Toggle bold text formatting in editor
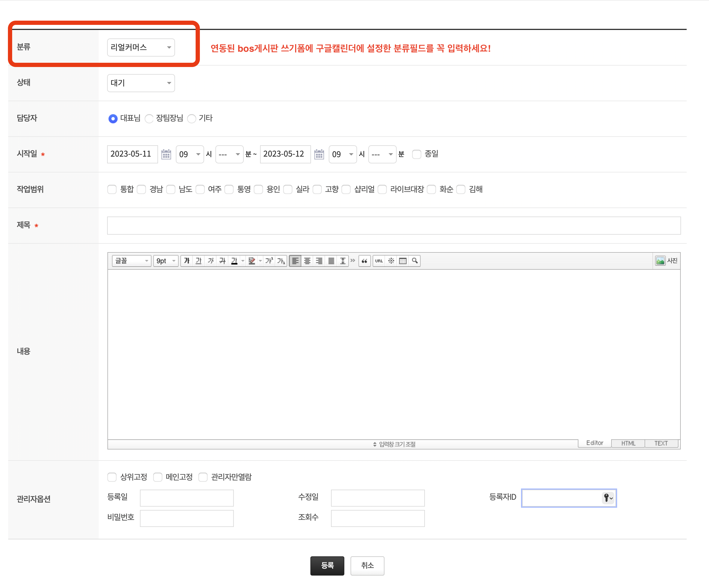The height and width of the screenshot is (588, 709). (x=187, y=261)
